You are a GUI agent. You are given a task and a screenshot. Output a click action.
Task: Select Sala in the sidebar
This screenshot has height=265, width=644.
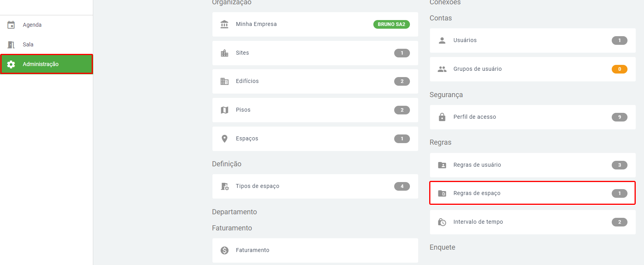pyautogui.click(x=28, y=44)
